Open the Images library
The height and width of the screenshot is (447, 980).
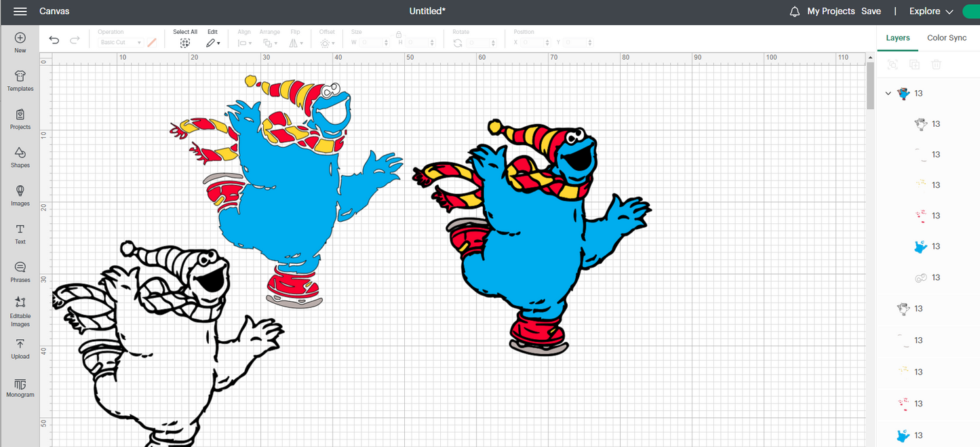[20, 195]
